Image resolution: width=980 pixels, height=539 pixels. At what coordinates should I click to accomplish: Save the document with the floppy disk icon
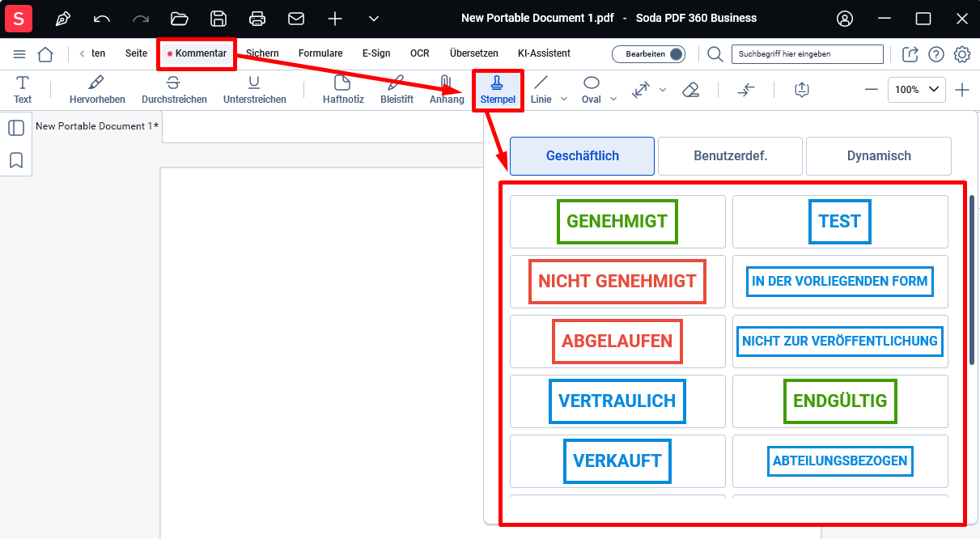point(218,18)
